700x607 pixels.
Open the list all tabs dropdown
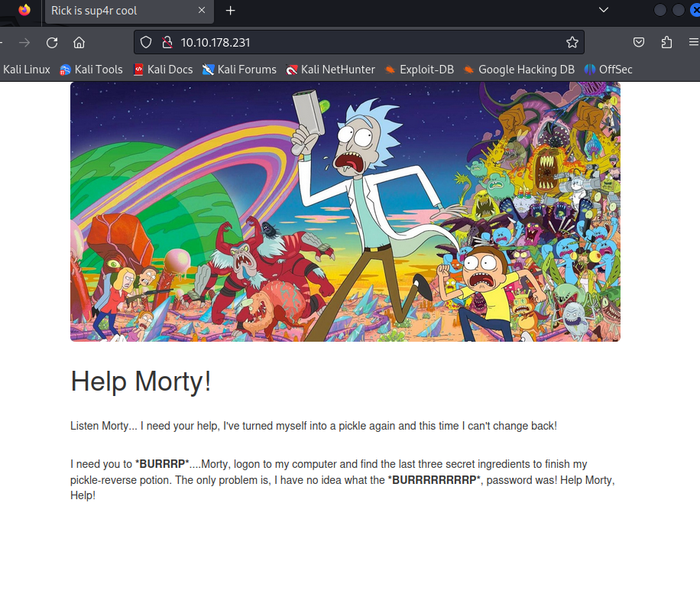(x=604, y=11)
